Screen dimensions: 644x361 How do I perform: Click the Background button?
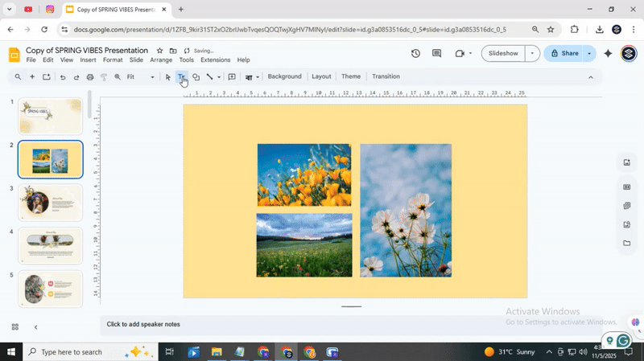coord(284,77)
